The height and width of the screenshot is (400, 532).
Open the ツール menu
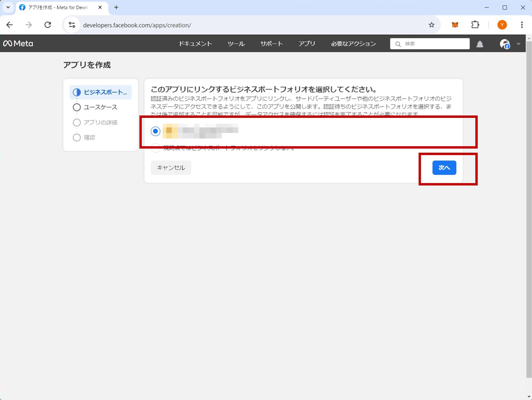[236, 44]
